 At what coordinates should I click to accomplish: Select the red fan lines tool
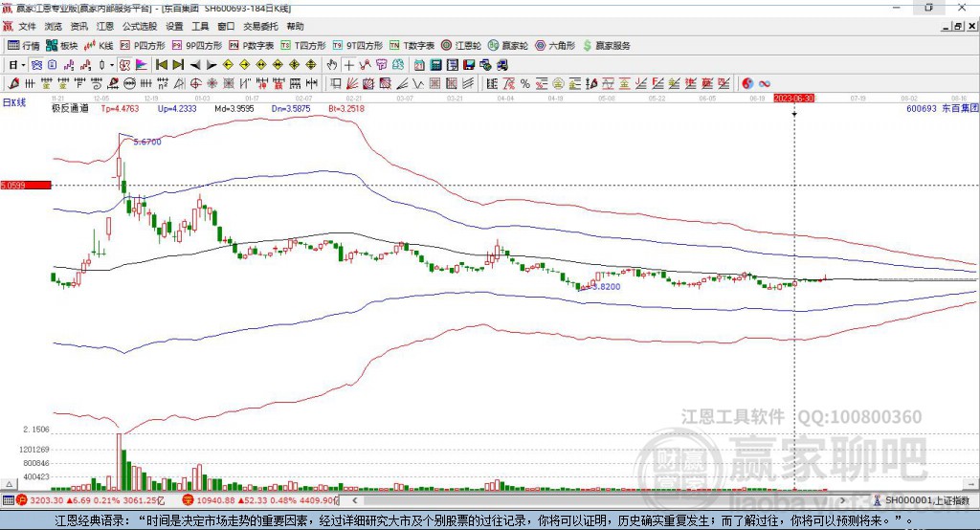352,83
